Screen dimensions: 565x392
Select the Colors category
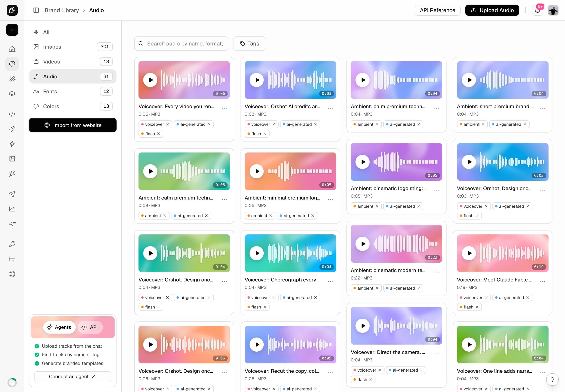coord(73,106)
